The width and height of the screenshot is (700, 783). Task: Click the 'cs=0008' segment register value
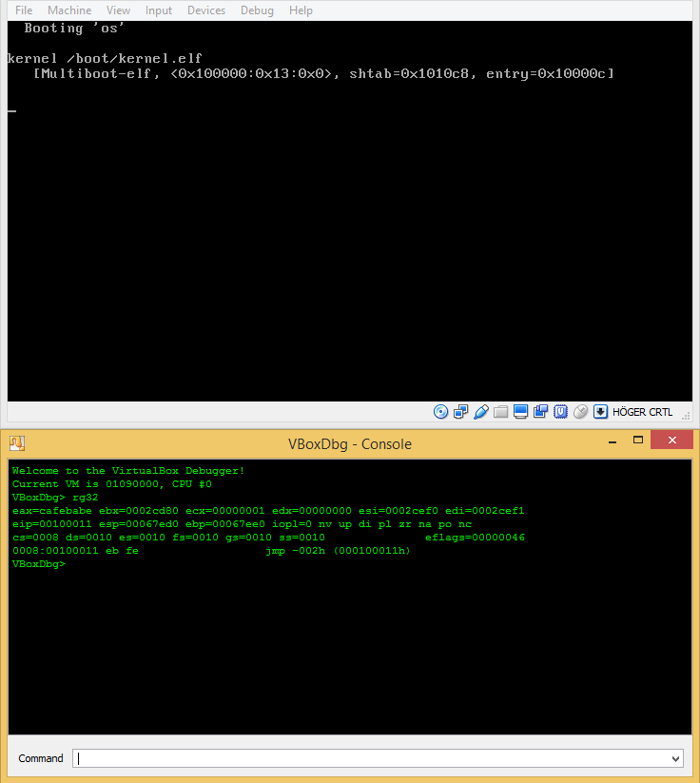point(35,538)
